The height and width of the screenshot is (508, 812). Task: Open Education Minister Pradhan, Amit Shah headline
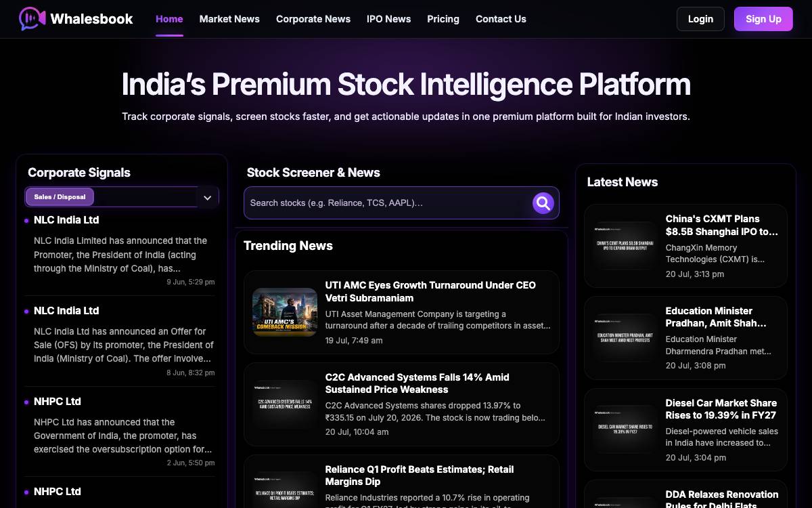tap(716, 317)
